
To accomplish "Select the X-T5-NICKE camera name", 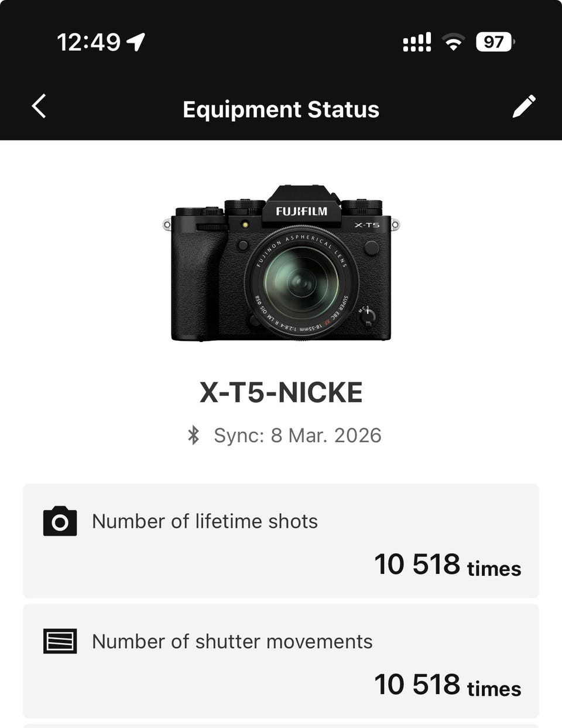I will point(281,392).
